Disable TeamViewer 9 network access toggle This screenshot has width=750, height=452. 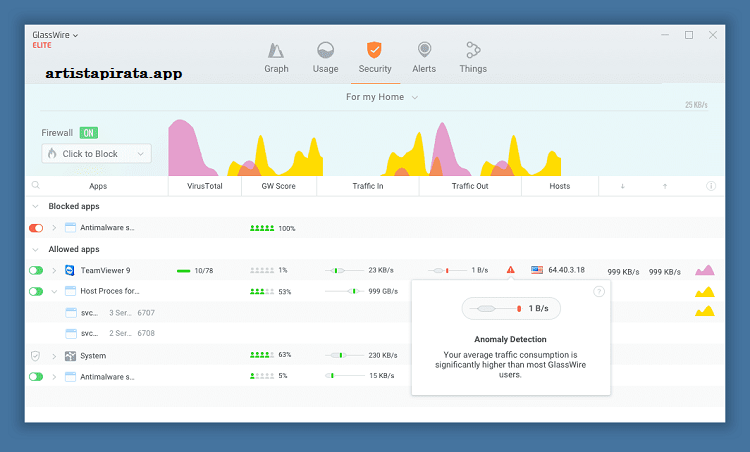(x=36, y=270)
